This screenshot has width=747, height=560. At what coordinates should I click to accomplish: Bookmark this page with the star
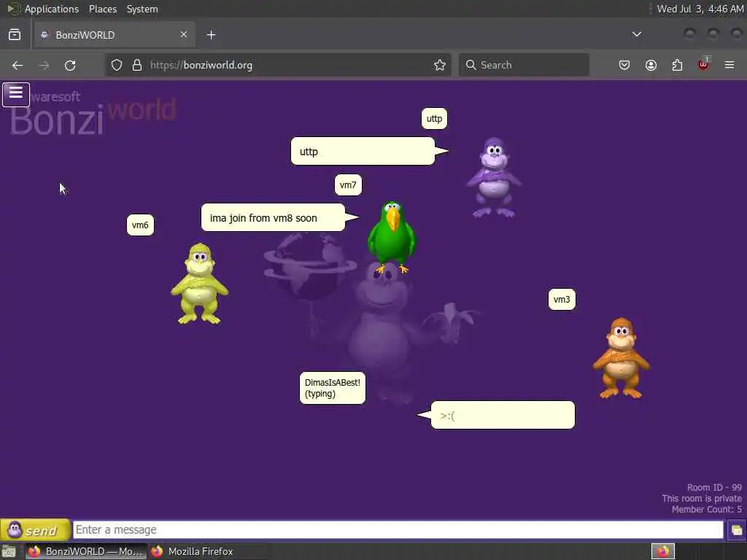pyautogui.click(x=440, y=65)
